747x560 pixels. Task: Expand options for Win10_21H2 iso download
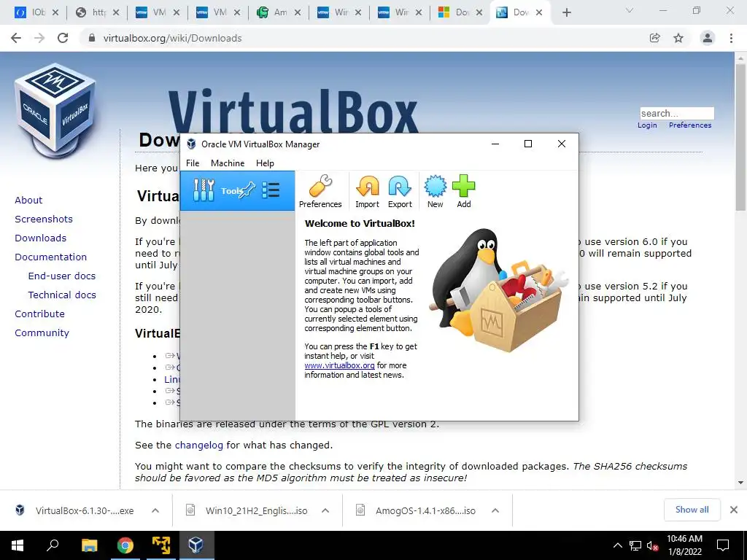325,510
